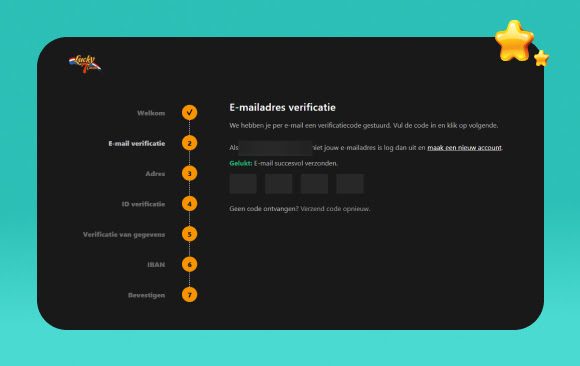
Task: Select step 7 circle for Bevestigen
Action: click(x=189, y=295)
